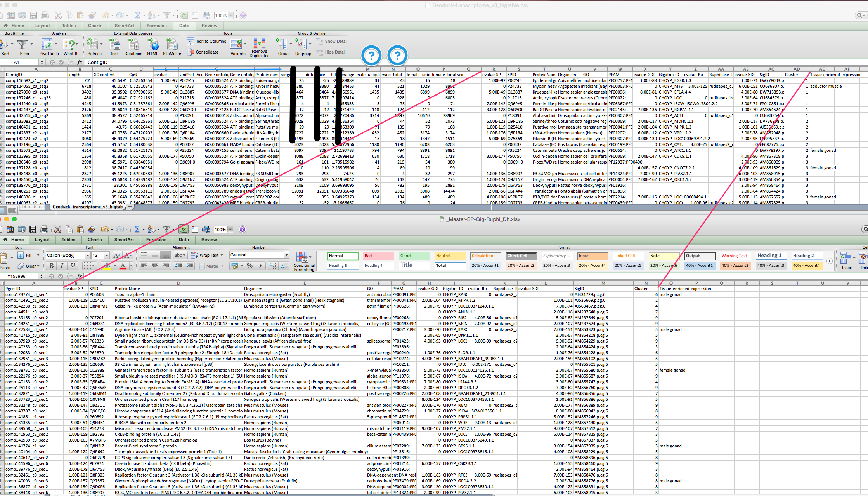Toggle Underline formatting
The height and width of the screenshot is (496, 868).
click(73, 266)
